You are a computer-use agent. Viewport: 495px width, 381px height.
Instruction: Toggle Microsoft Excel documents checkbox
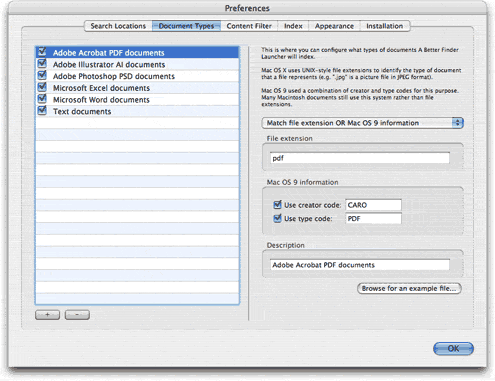click(42, 87)
